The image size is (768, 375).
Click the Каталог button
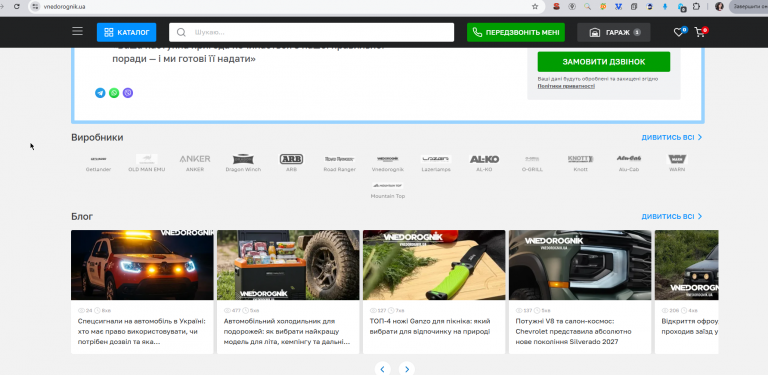click(126, 32)
